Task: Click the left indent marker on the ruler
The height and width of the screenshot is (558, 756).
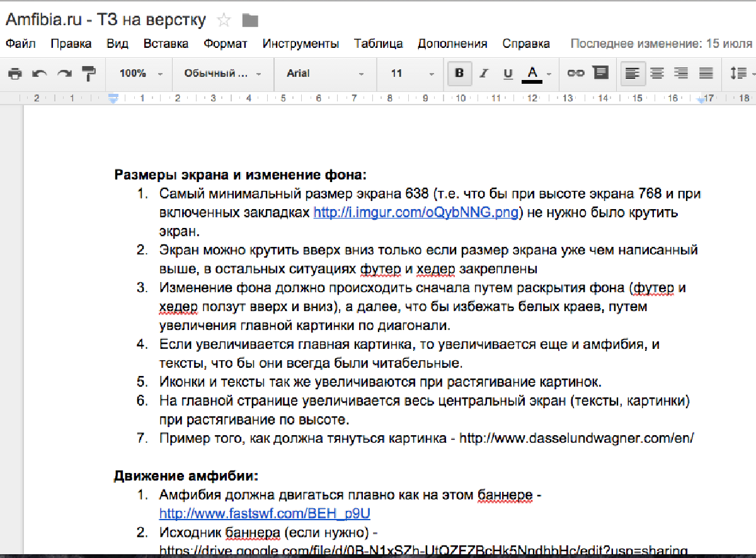Action: pyautogui.click(x=114, y=99)
